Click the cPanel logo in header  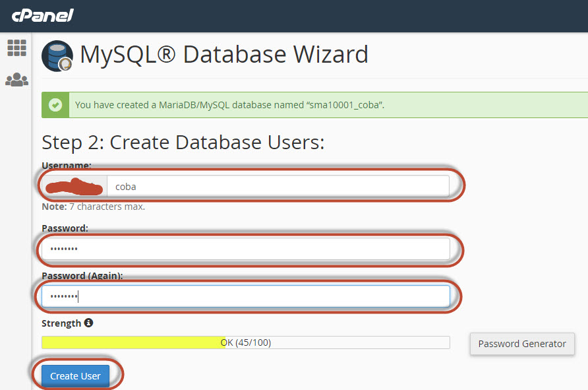(x=42, y=16)
